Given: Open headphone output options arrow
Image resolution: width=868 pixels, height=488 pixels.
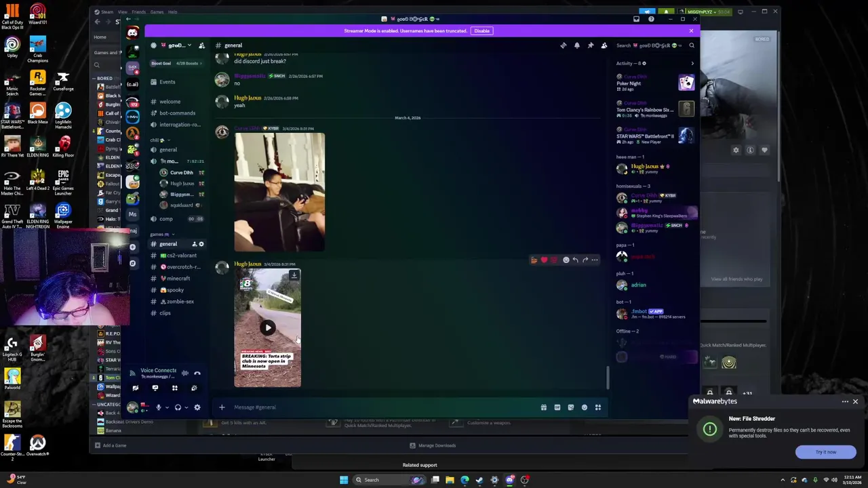Looking at the screenshot, I should [186, 407].
